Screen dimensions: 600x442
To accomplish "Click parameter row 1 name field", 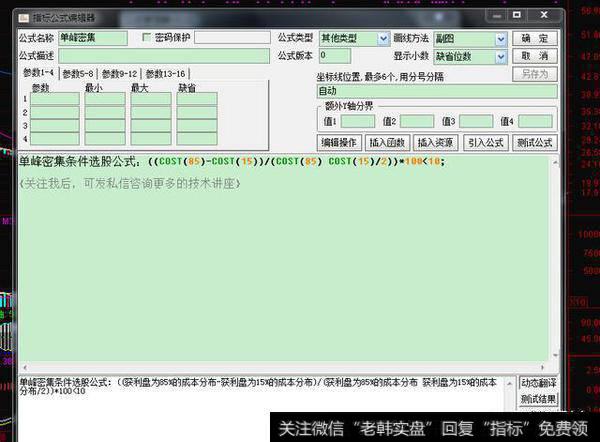I will [x=55, y=99].
